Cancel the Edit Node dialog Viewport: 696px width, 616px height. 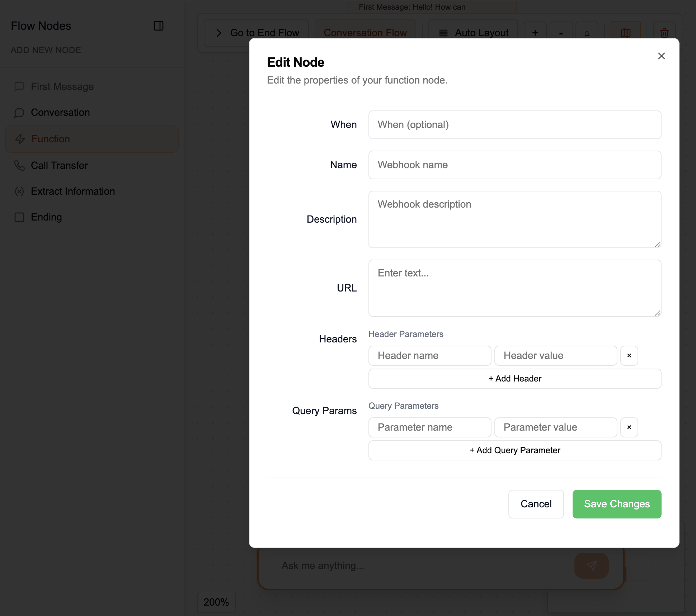click(x=536, y=504)
